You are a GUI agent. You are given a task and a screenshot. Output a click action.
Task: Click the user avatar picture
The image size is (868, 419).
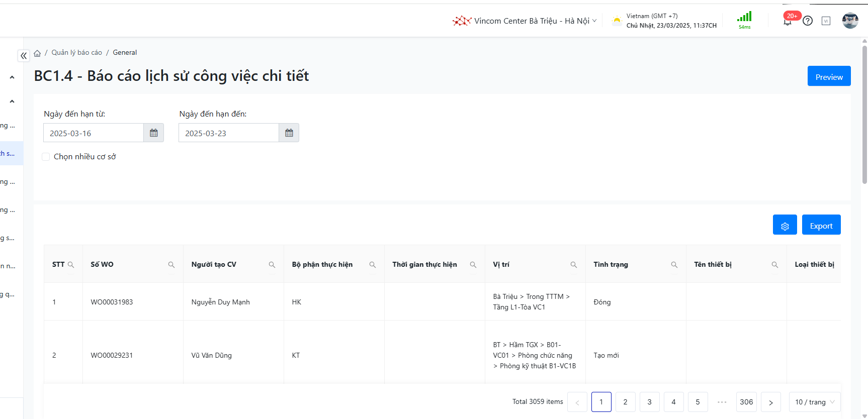[x=850, y=21]
